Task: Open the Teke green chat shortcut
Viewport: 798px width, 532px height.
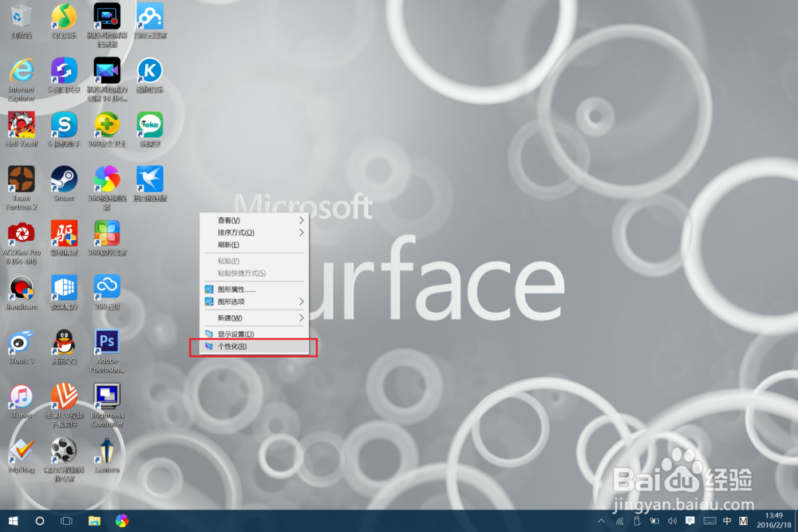Action: 150,130
